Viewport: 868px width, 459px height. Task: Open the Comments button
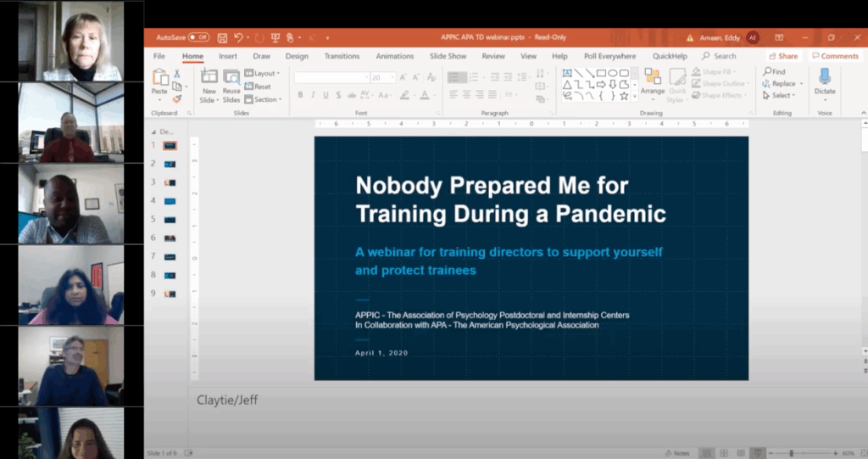point(835,56)
